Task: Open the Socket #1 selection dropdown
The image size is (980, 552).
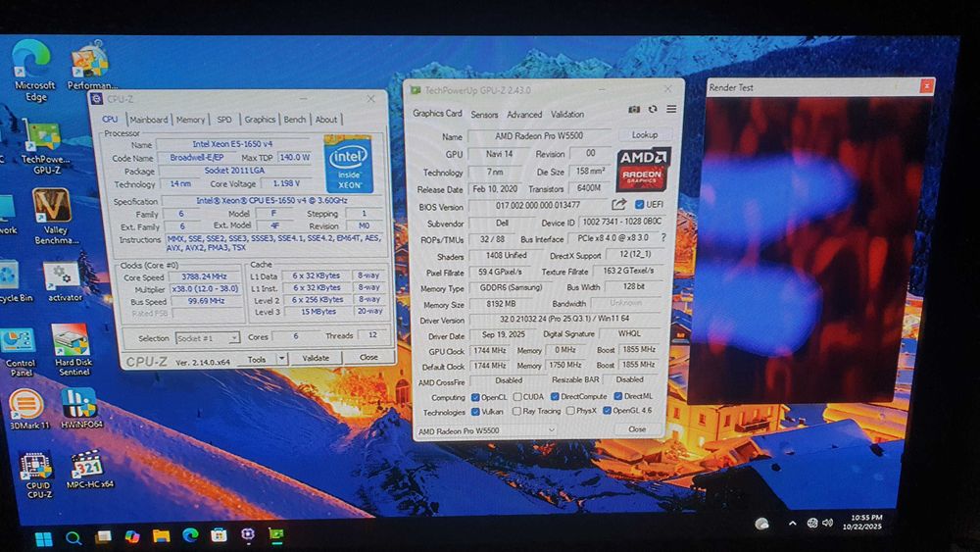Action: point(208,337)
